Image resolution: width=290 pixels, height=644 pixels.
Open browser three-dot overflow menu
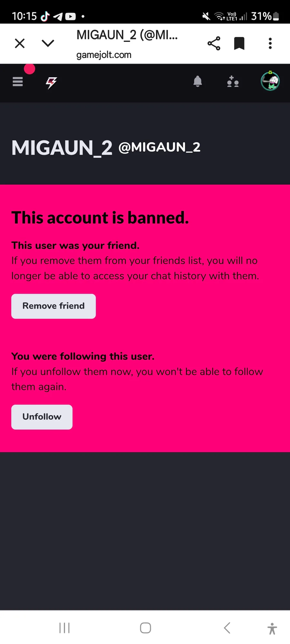pos(270,43)
